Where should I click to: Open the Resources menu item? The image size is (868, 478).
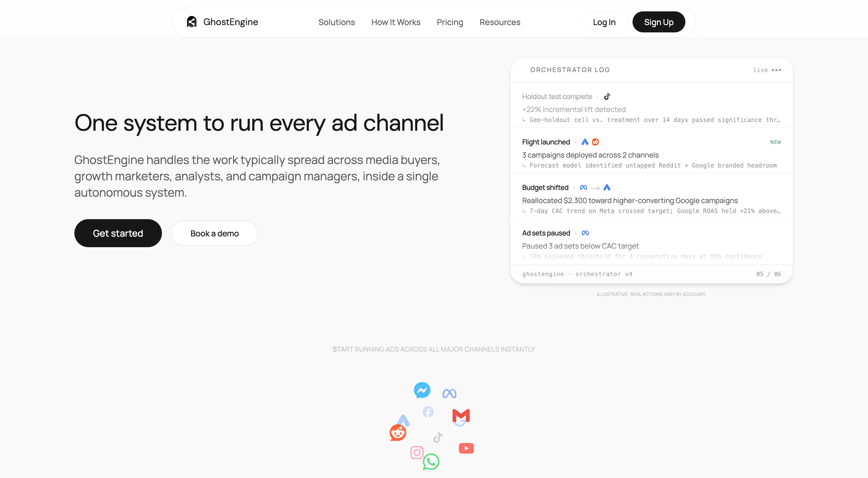[x=500, y=22]
